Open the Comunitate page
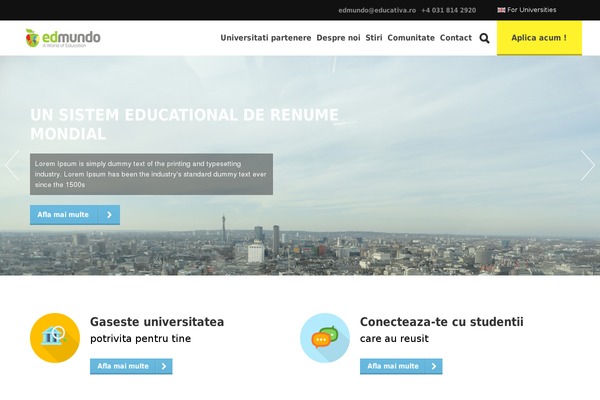 (x=411, y=38)
